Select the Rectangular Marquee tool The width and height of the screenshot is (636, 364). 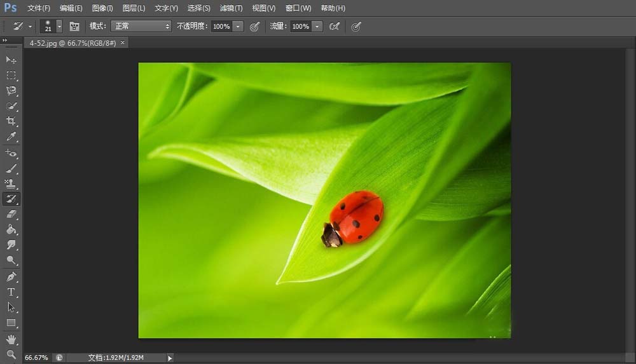pos(11,76)
